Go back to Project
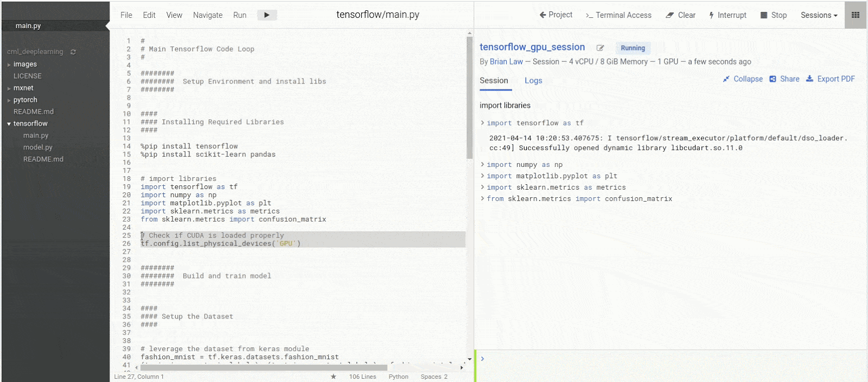The width and height of the screenshot is (868, 382). (556, 15)
